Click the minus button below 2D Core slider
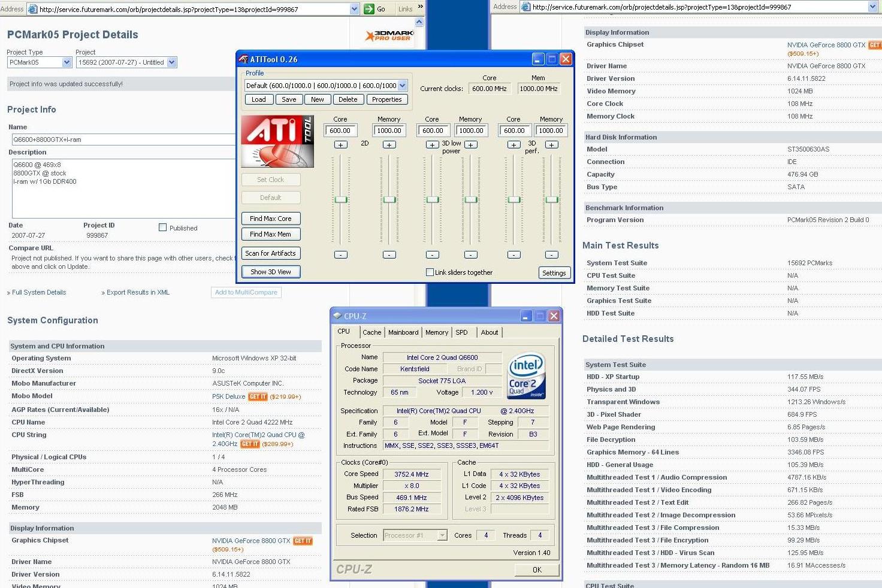The image size is (882, 588). coord(340,254)
